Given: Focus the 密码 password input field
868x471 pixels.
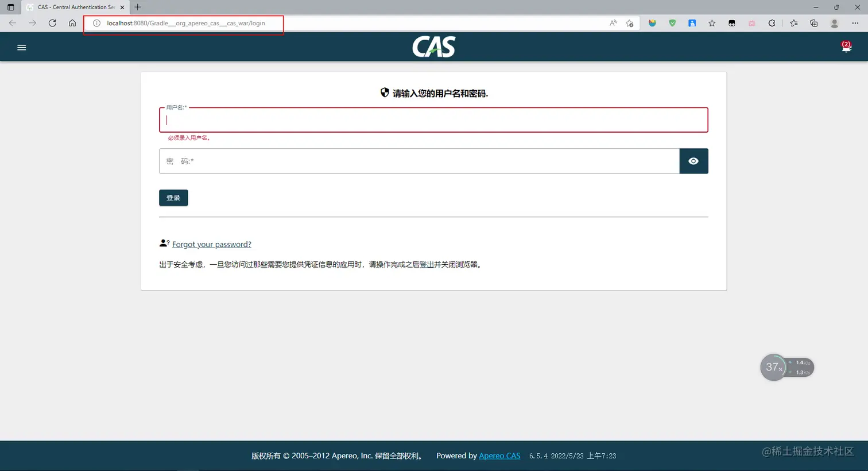Looking at the screenshot, I should (419, 161).
